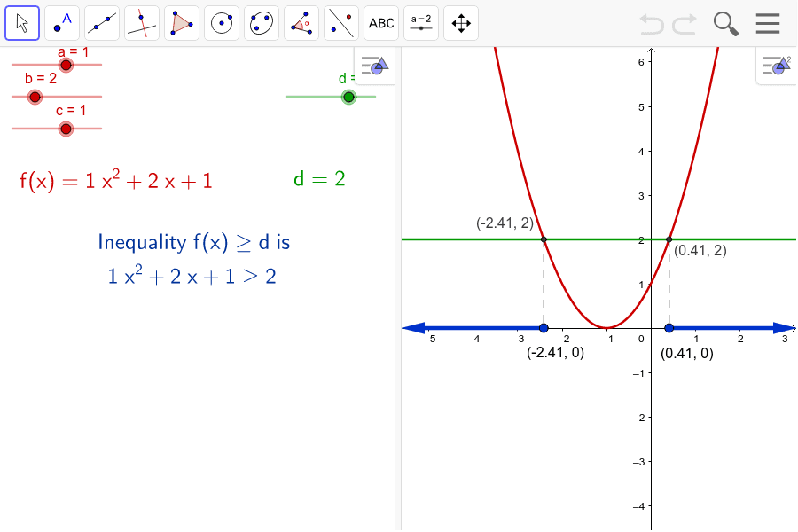Screen dimensions: 798x532
Task: Click the Undo arrow
Action: tap(652, 23)
